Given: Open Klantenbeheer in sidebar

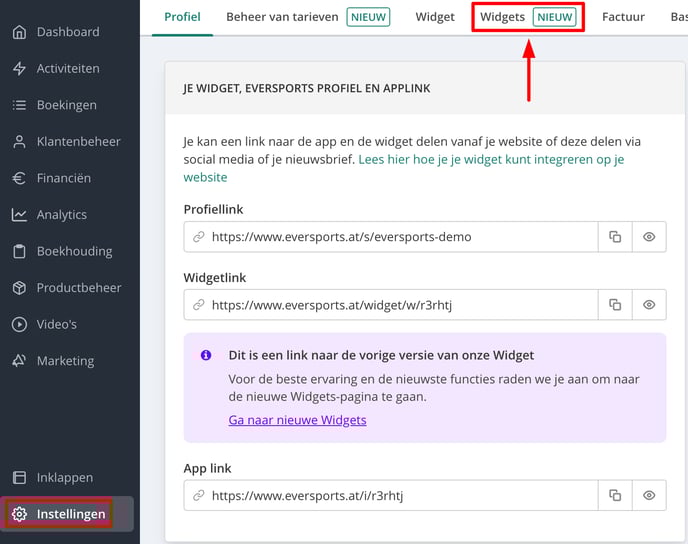Looking at the screenshot, I should point(79,142).
